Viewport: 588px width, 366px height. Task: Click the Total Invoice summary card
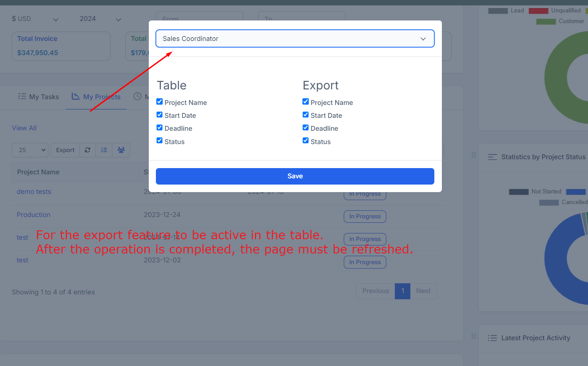(61, 46)
